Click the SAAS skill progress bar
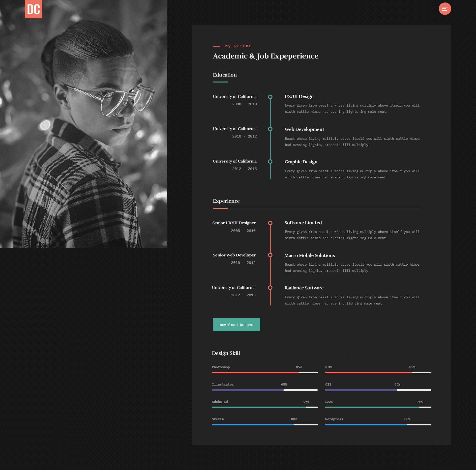This screenshot has height=470, width=476. coord(378,407)
